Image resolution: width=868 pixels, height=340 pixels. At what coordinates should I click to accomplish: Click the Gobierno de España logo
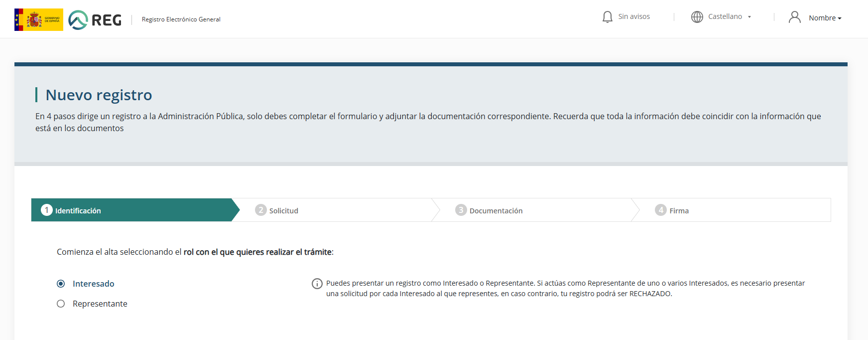click(x=39, y=19)
